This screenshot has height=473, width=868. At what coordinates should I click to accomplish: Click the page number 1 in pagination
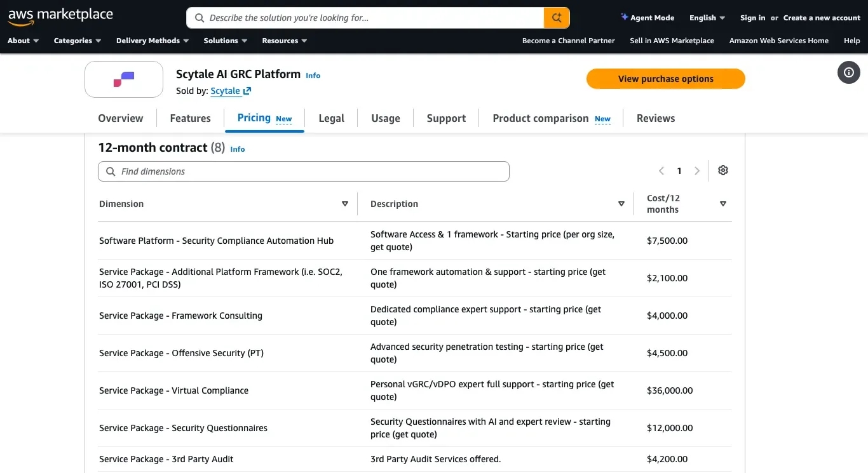click(x=679, y=171)
